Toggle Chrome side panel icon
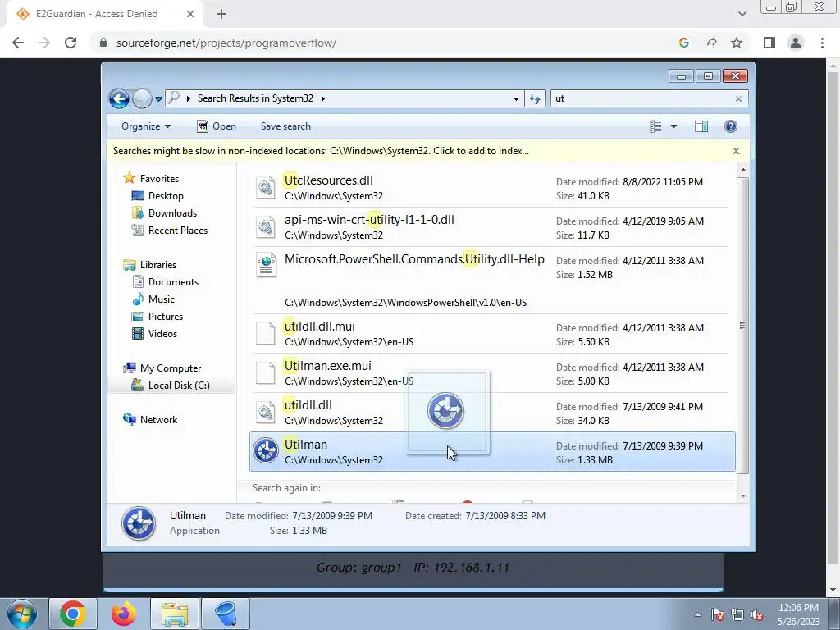The height and width of the screenshot is (630, 840). (x=769, y=43)
